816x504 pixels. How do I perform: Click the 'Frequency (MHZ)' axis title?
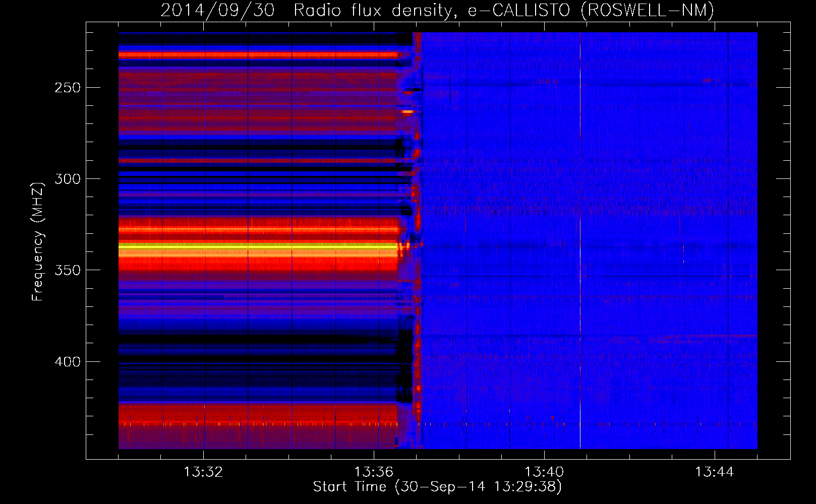pyautogui.click(x=38, y=241)
